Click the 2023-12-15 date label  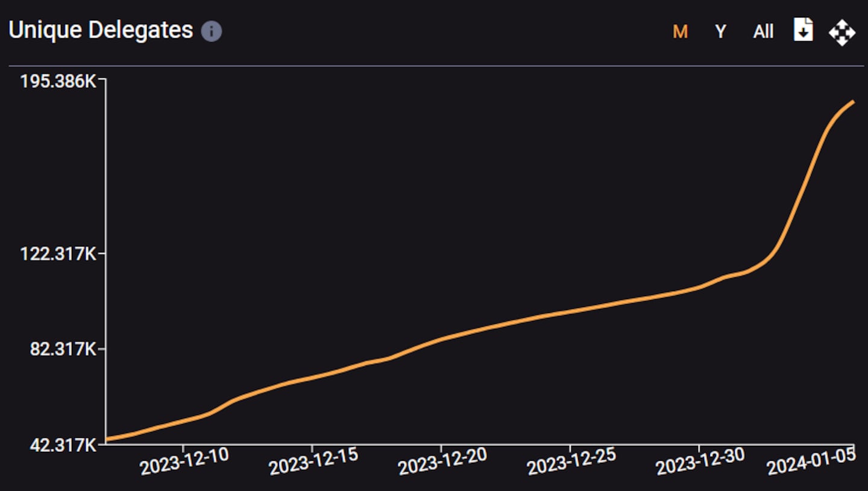click(x=313, y=461)
